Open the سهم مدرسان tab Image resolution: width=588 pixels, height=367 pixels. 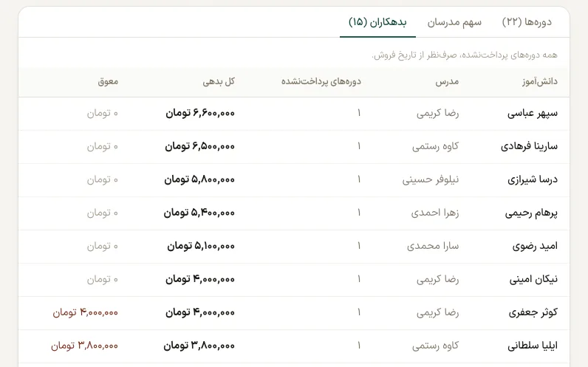pos(454,22)
